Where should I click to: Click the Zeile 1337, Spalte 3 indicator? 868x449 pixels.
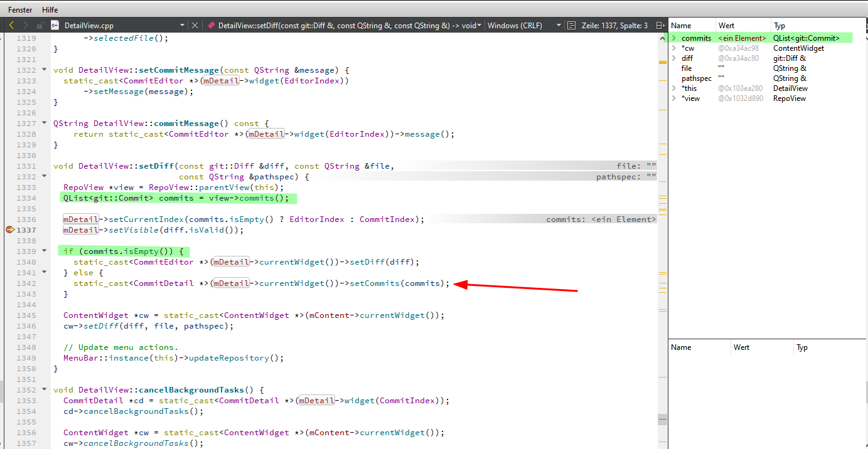(x=614, y=26)
